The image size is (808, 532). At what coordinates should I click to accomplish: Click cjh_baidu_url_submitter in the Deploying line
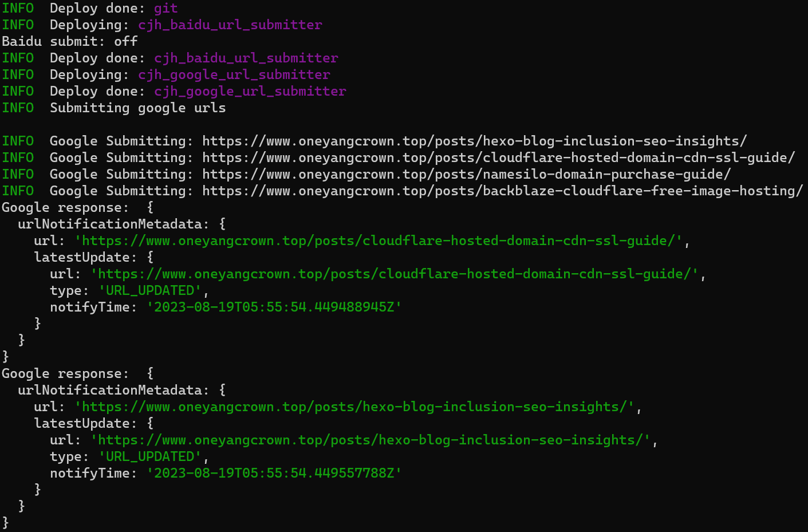coord(230,25)
